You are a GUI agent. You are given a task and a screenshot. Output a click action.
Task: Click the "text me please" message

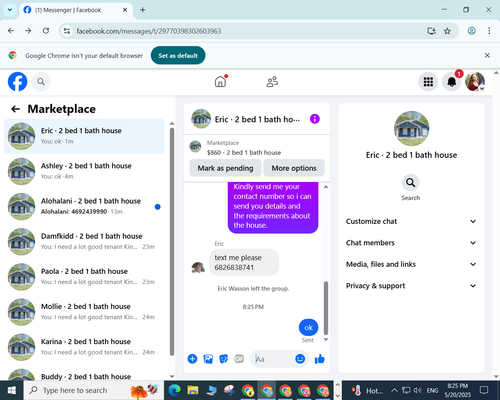tap(244, 263)
